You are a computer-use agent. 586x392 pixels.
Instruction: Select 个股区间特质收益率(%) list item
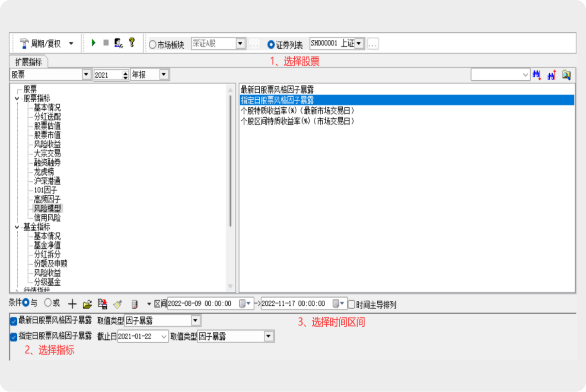pyautogui.click(x=297, y=121)
